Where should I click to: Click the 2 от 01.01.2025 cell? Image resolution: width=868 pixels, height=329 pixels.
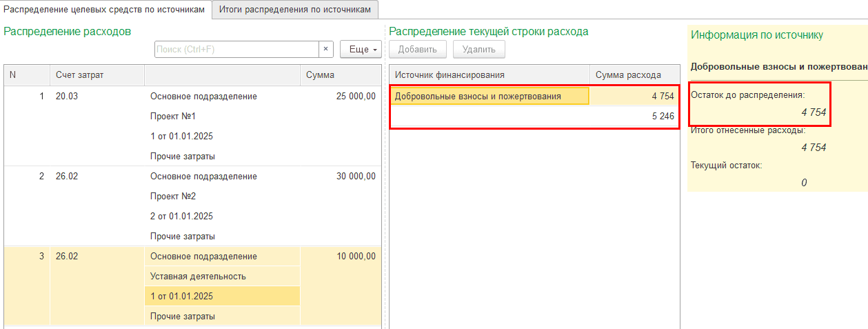click(x=222, y=217)
